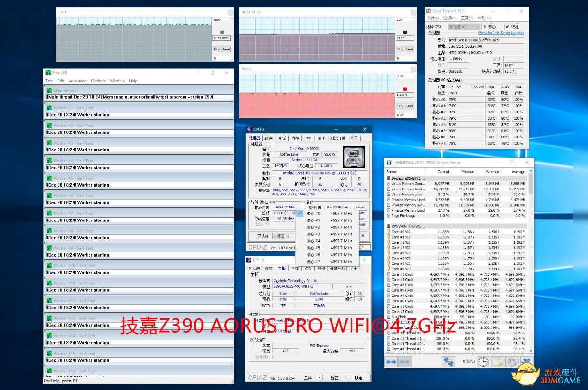The height and width of the screenshot is (390, 588).
Task: Switch to SPD tab in upper CPU-Z
Action: [x=308, y=138]
